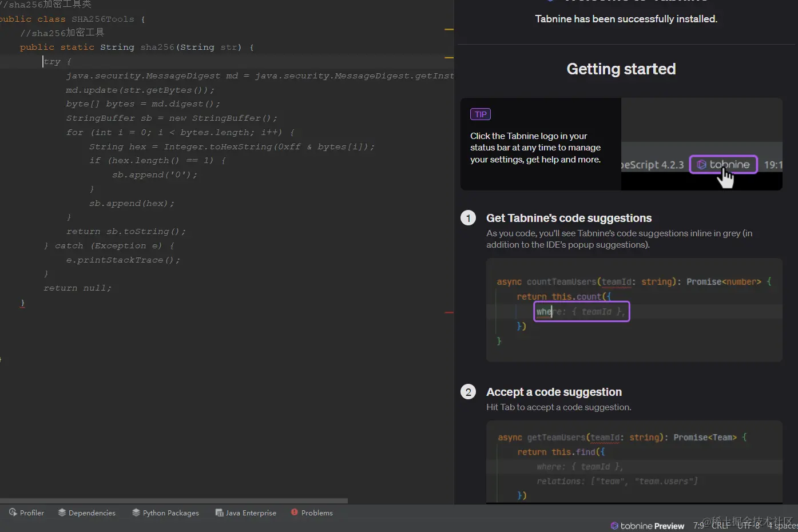Jump to yellow warning mark beside class declaration
Image resolution: width=798 pixels, height=532 pixels.
pyautogui.click(x=449, y=29)
